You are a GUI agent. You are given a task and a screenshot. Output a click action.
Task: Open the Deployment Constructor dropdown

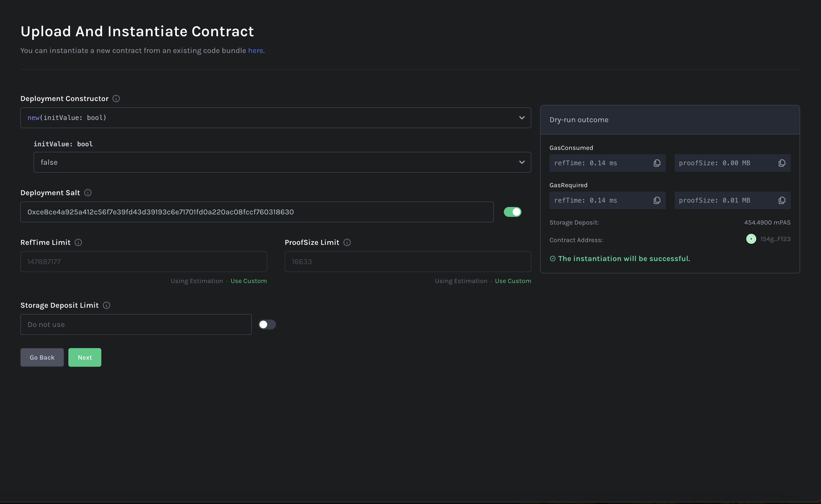276,118
